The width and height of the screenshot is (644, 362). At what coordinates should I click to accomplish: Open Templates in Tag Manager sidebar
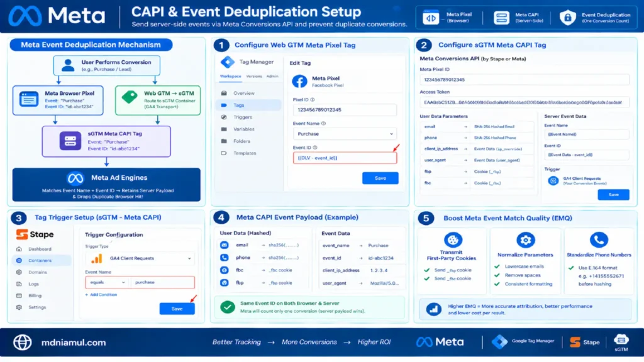coord(249,153)
